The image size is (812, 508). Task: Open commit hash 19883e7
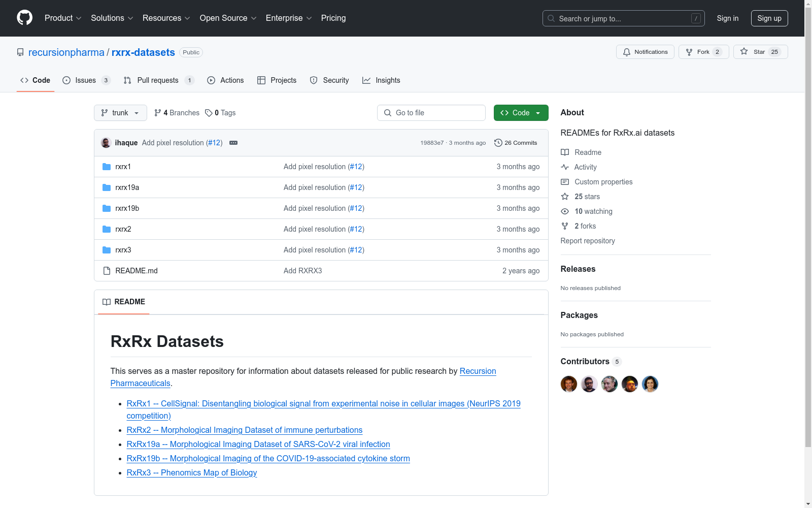tap(432, 143)
